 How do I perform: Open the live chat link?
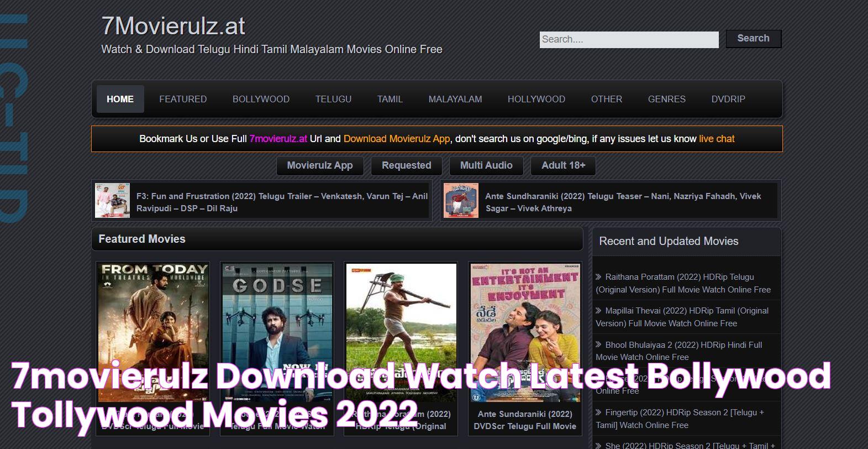(717, 139)
